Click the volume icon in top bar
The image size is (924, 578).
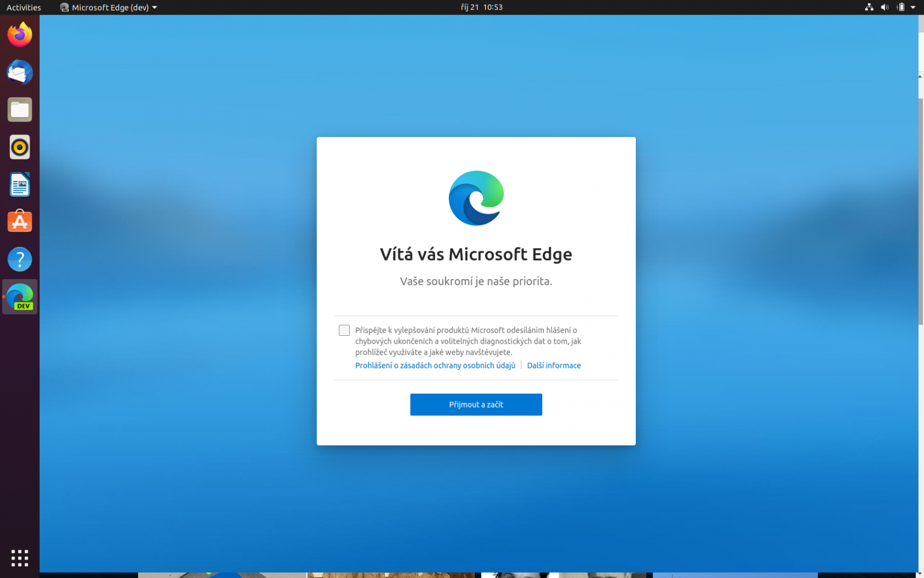(x=884, y=8)
